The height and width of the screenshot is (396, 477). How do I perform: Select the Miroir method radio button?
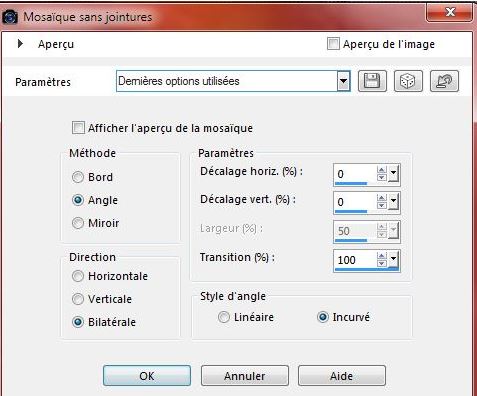tap(78, 223)
